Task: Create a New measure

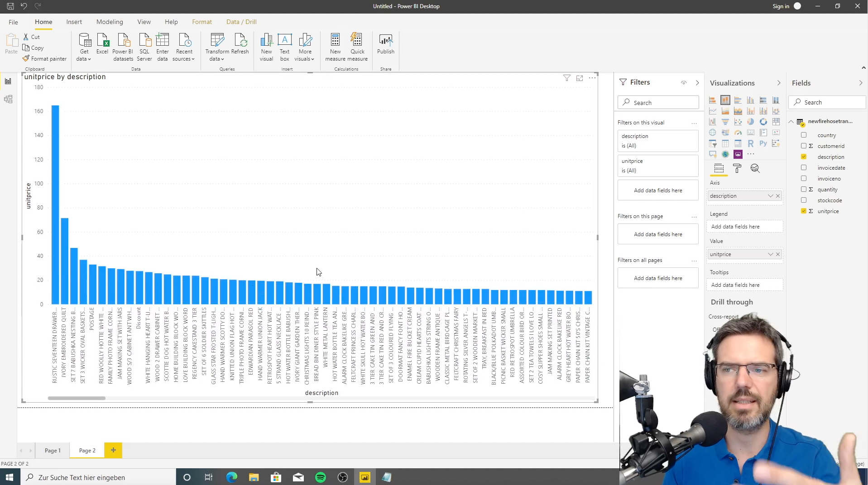Action: tap(335, 47)
